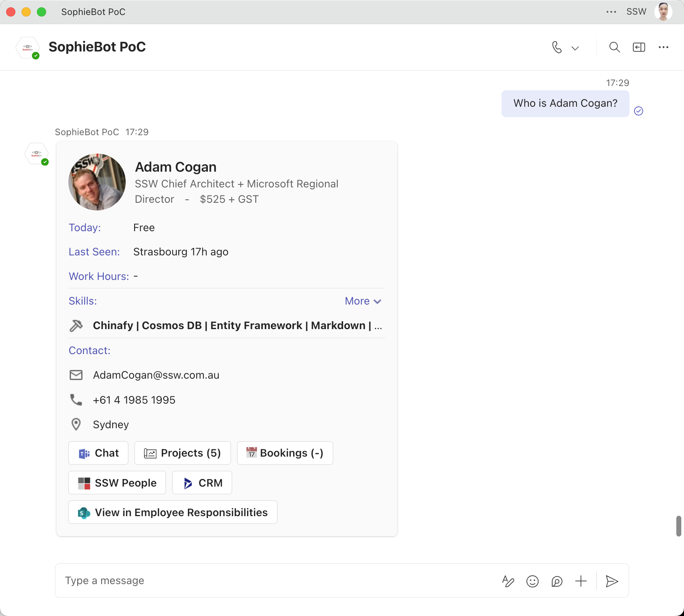
Task: Open the Projects (5) button
Action: coord(183,453)
